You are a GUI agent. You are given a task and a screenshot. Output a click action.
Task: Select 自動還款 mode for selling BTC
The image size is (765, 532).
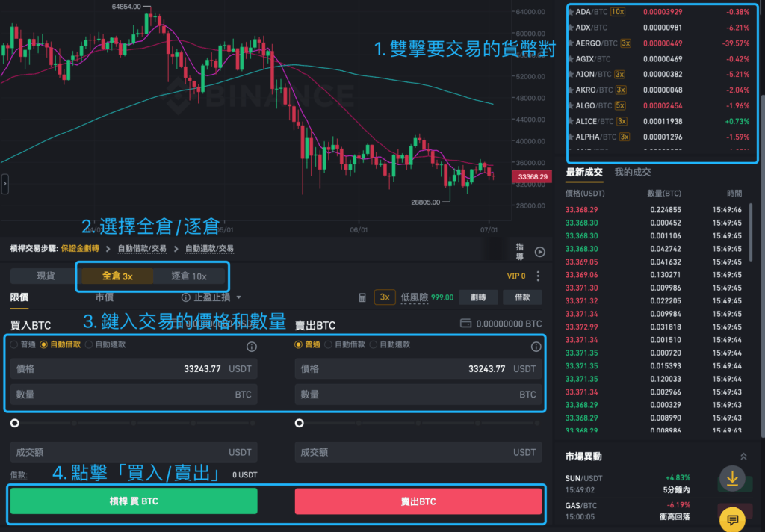(x=390, y=344)
